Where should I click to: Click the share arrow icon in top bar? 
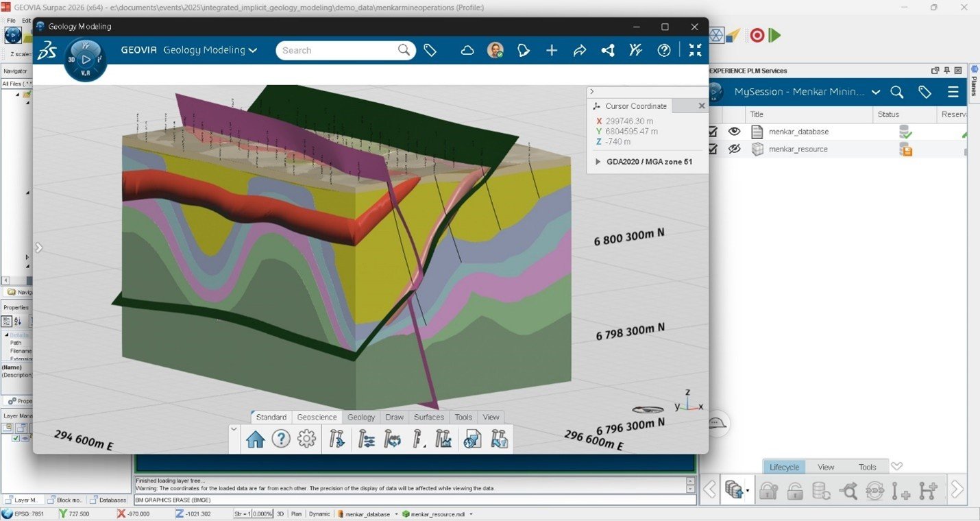point(580,50)
